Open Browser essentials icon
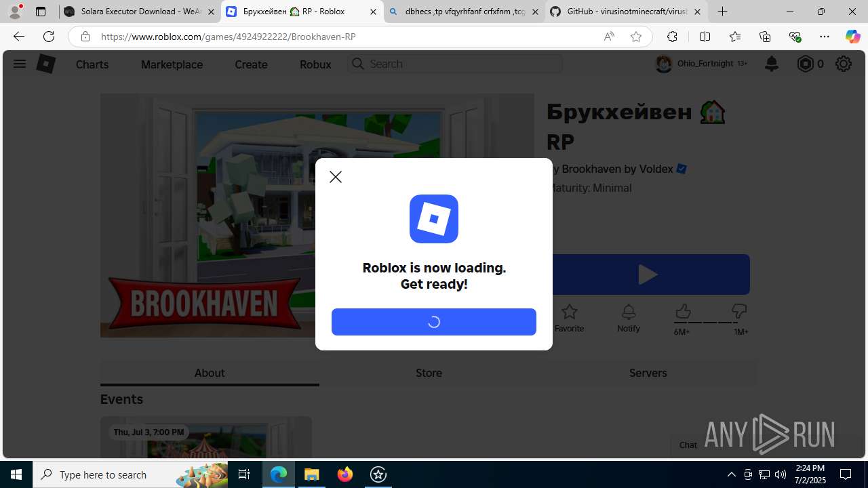 [x=795, y=37]
